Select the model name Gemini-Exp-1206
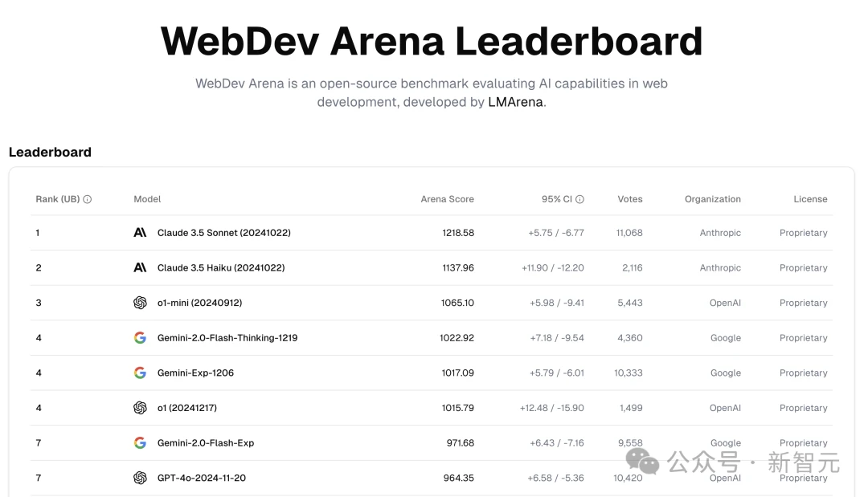 click(x=195, y=373)
